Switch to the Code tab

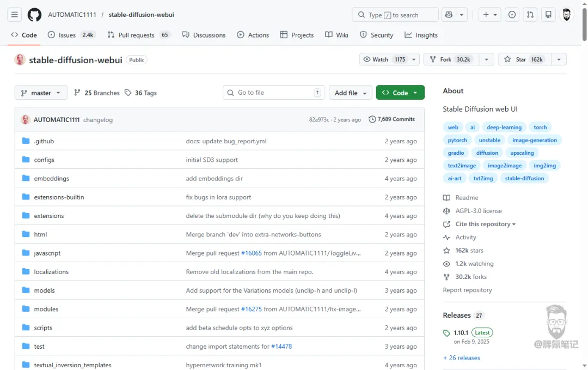pyautogui.click(x=24, y=35)
